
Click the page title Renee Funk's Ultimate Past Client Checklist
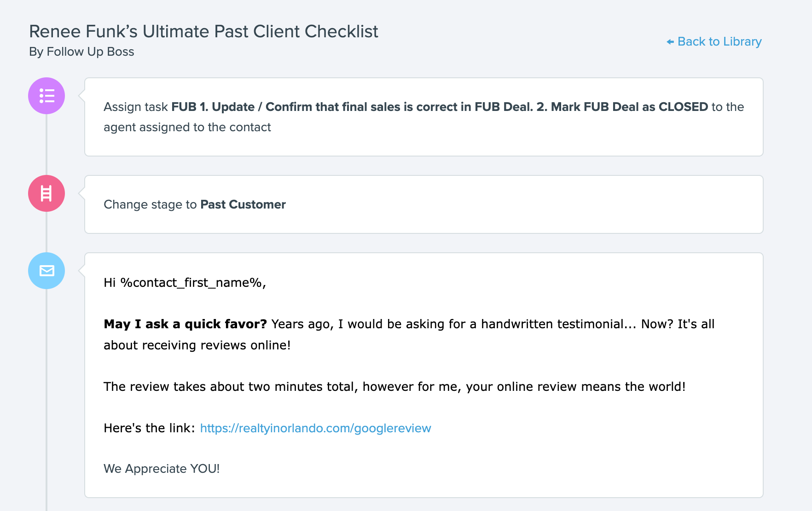click(x=203, y=31)
